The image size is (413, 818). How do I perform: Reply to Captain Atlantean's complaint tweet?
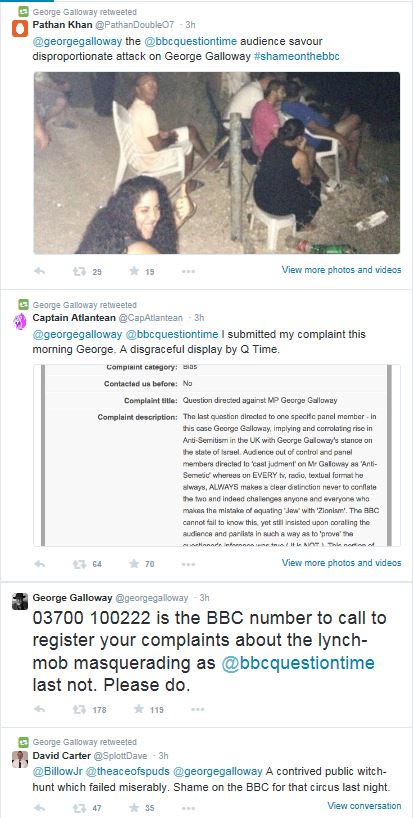tap(39, 564)
